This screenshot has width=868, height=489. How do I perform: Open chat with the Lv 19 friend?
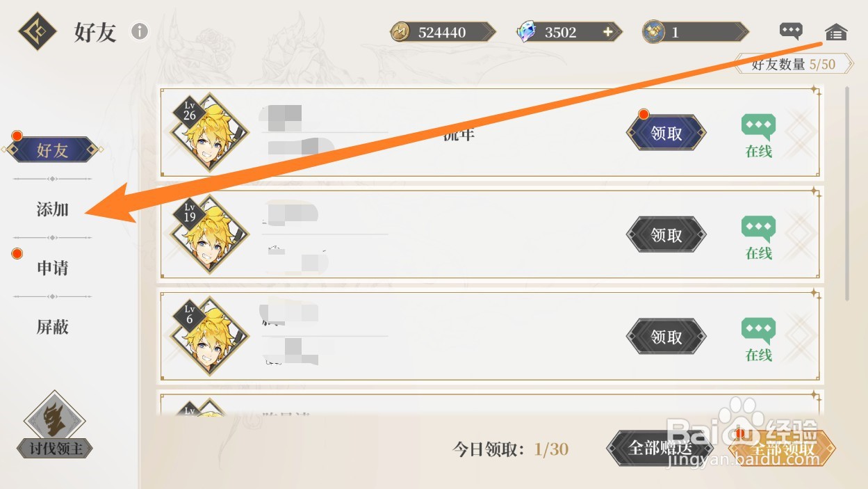(x=758, y=238)
